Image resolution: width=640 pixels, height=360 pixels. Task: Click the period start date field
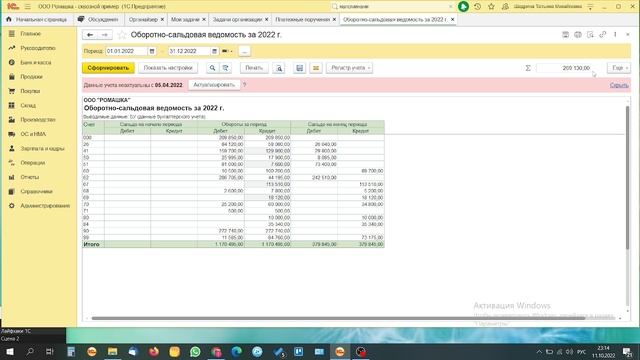[x=126, y=51]
